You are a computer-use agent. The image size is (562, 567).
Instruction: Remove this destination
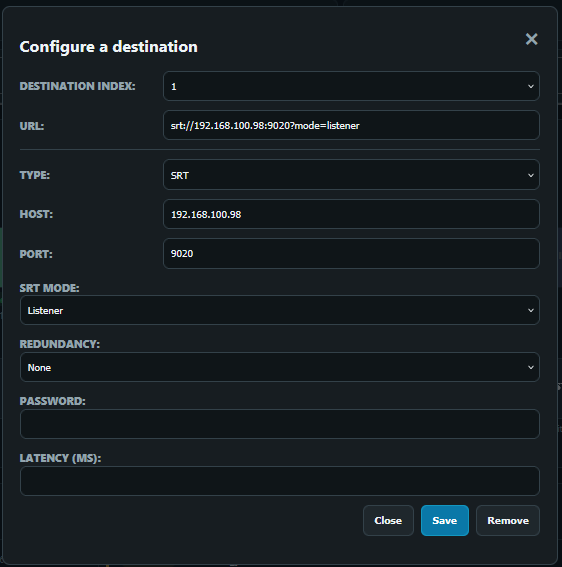coord(508,520)
